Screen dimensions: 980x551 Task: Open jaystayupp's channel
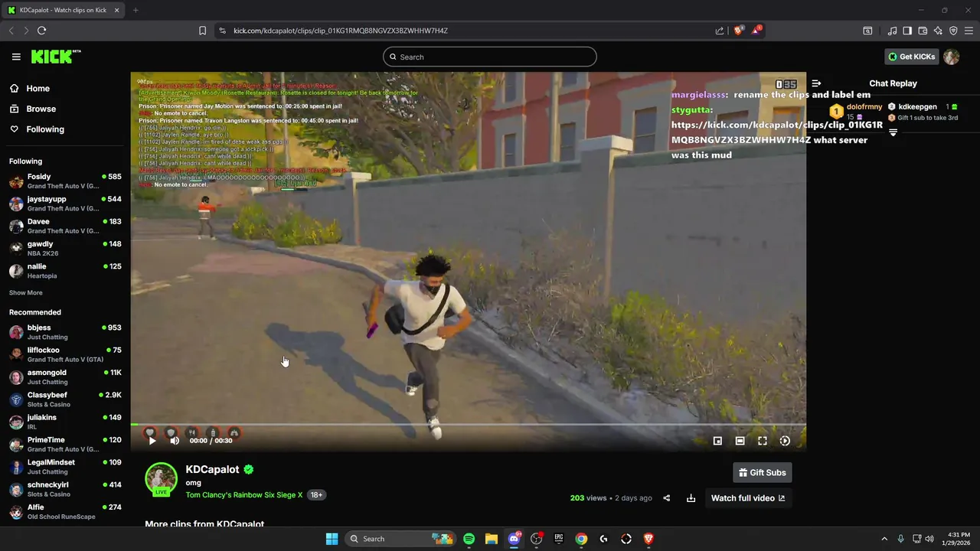[65, 204]
